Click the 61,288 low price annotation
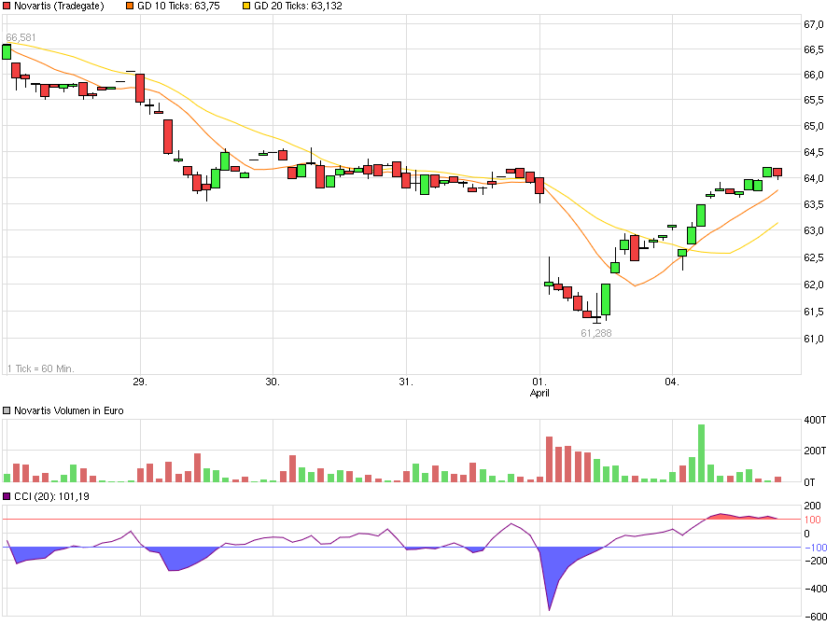Viewport: 840px width, 625px height. (x=595, y=333)
